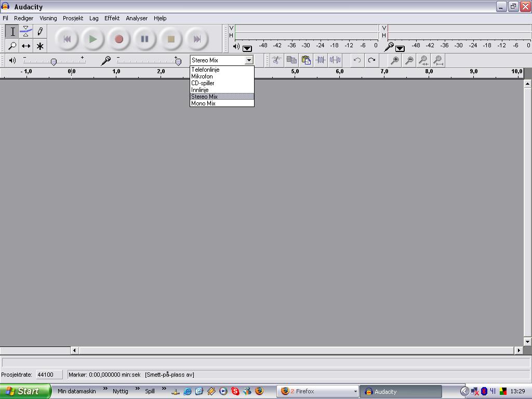Screen dimensions: 532x399
Task: Click the Prosjektrate 44100 field
Action: tap(49, 375)
